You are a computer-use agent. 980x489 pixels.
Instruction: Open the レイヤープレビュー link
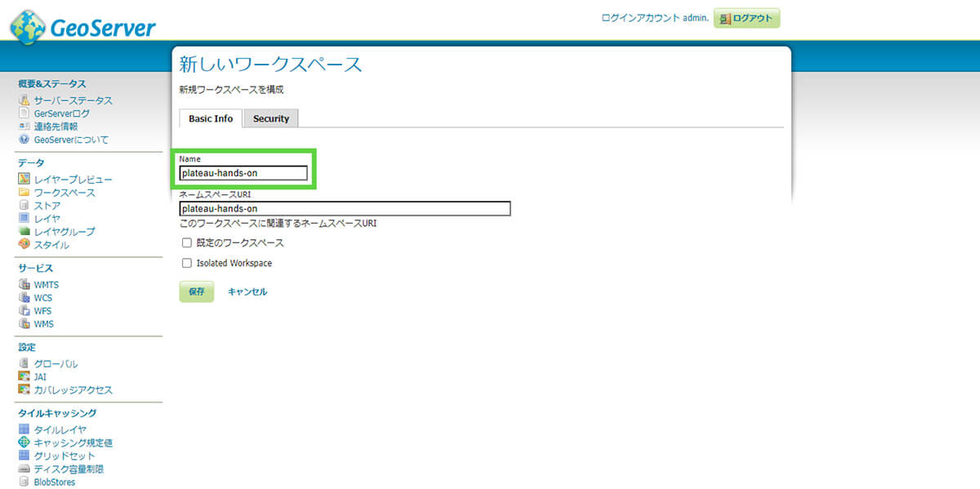coord(73,180)
